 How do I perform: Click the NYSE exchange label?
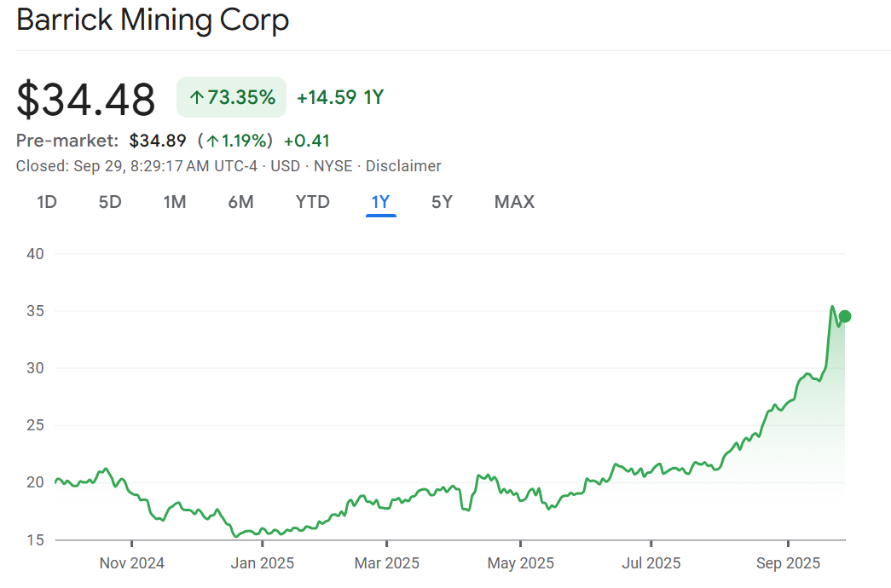pos(333,166)
